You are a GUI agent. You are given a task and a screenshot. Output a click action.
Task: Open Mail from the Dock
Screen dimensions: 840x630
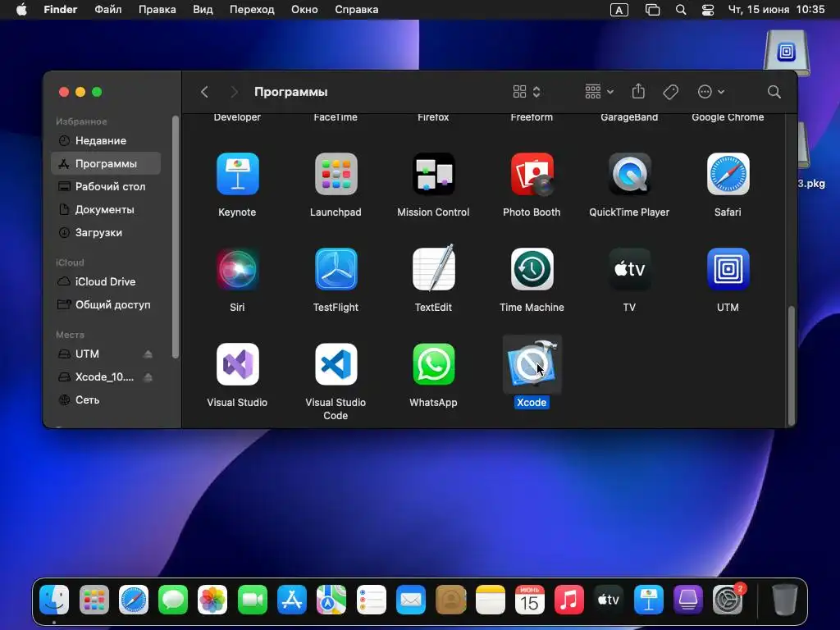click(411, 600)
